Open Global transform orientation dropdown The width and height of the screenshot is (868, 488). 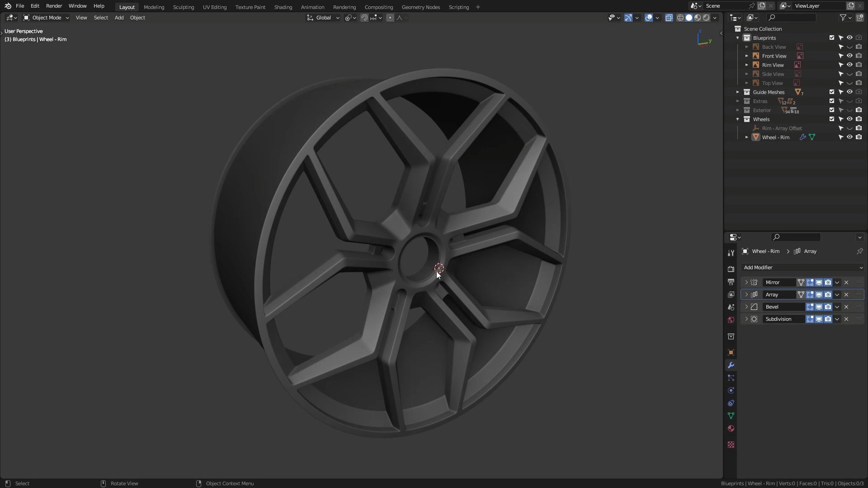click(x=323, y=18)
